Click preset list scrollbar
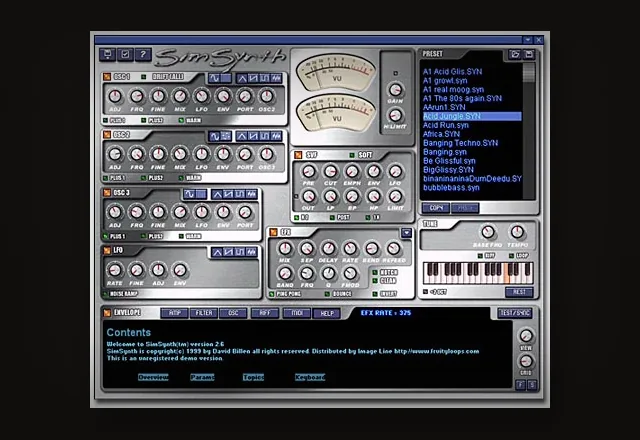The height and width of the screenshot is (440, 640). pos(529,131)
